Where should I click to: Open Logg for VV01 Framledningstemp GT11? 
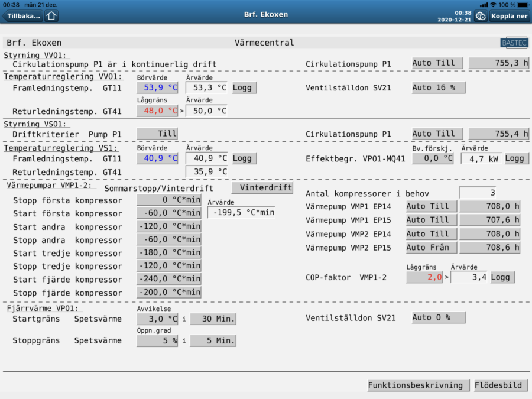point(244,87)
